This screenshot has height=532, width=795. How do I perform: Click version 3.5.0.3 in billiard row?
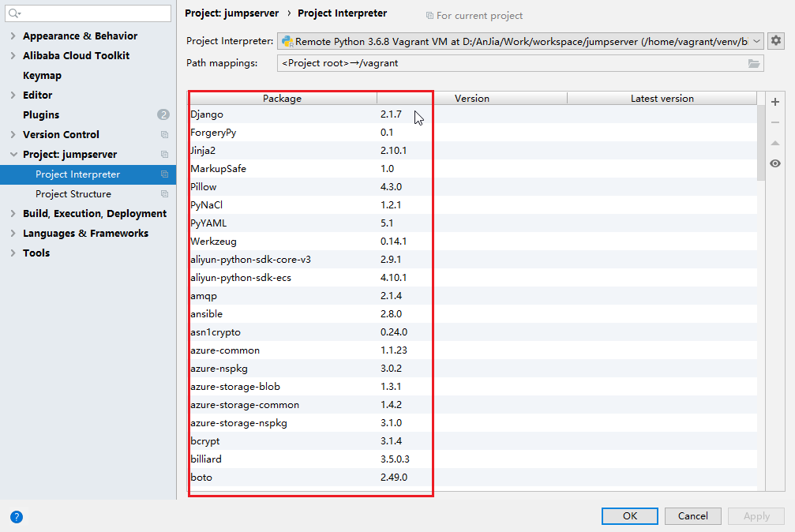coord(395,459)
